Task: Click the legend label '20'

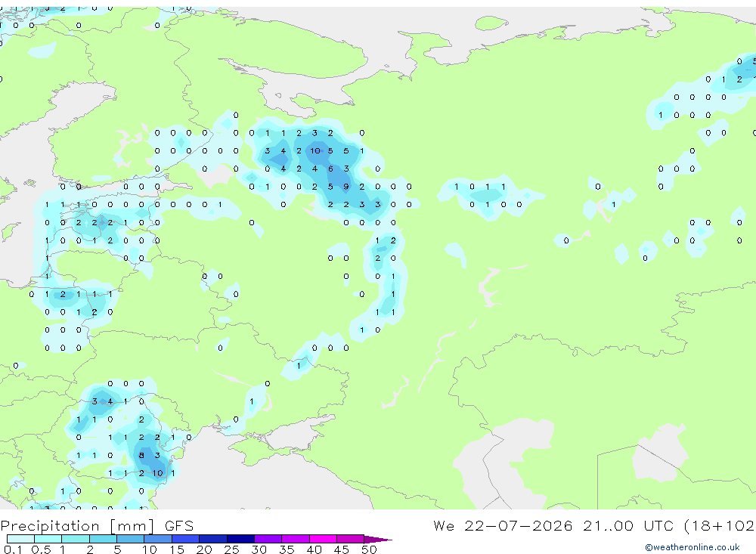Action: point(204,549)
